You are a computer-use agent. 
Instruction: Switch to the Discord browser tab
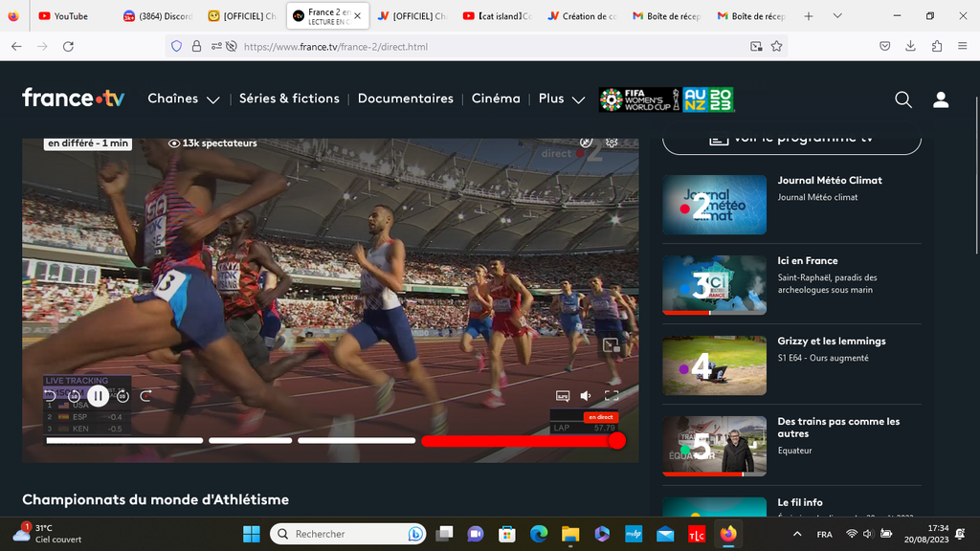point(158,16)
